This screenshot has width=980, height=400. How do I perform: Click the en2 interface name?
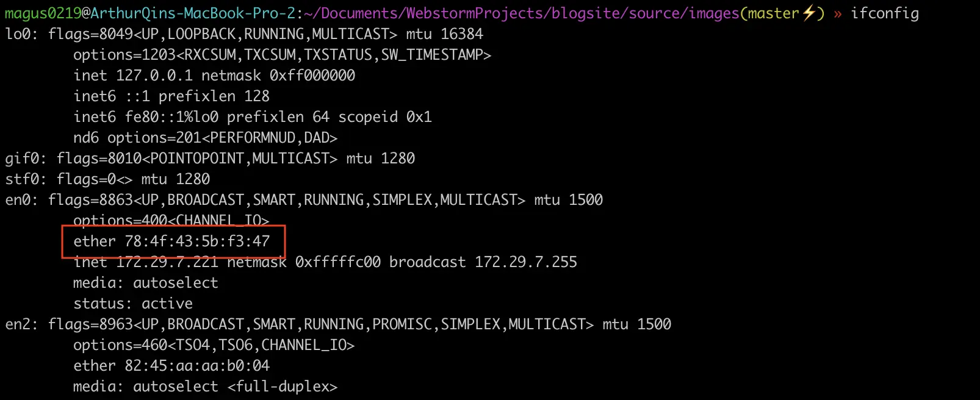pyautogui.click(x=18, y=324)
